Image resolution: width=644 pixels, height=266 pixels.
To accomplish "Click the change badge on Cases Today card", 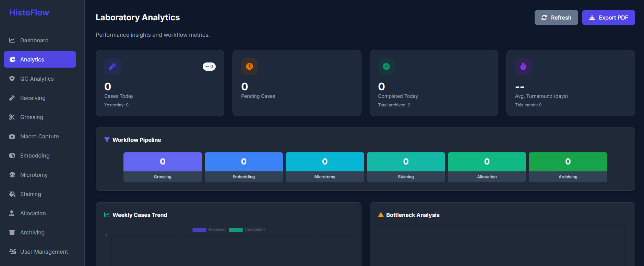I will coord(209,67).
